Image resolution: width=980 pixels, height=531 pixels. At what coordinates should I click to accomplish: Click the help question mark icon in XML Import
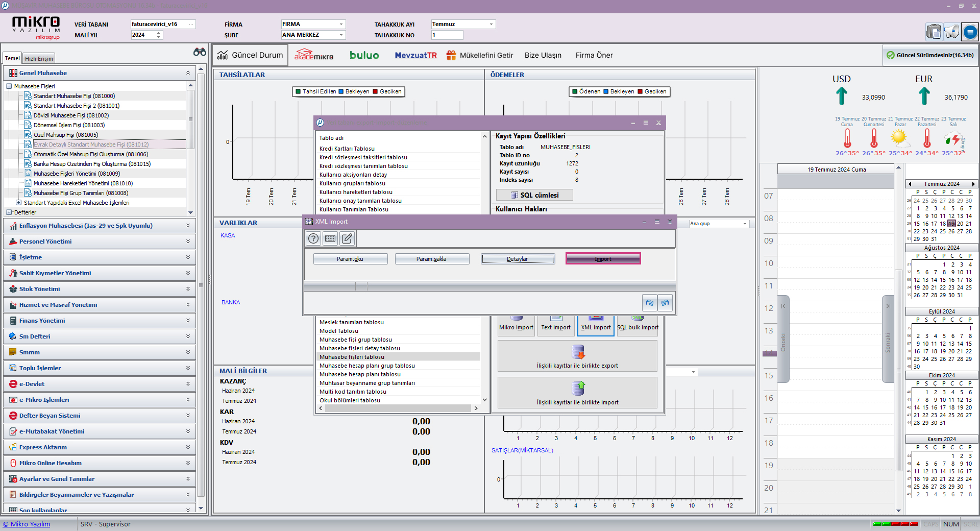(x=313, y=238)
